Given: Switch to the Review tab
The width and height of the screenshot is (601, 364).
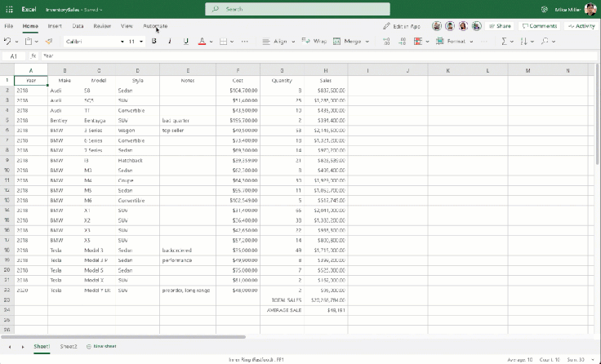Looking at the screenshot, I should point(102,26).
